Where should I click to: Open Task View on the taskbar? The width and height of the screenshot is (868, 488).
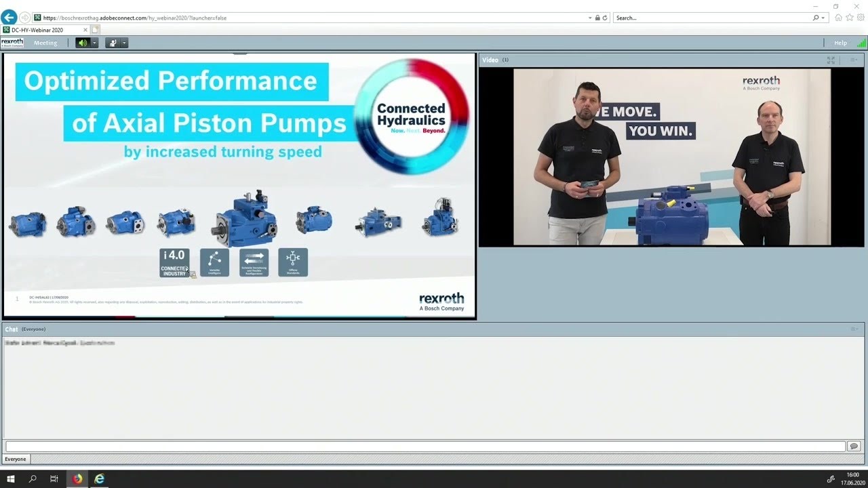54,479
